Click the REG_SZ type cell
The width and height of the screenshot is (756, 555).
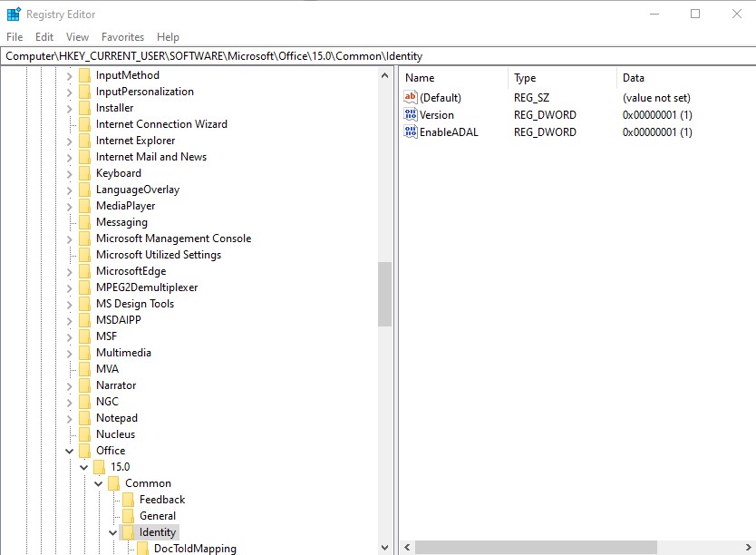coord(531,97)
